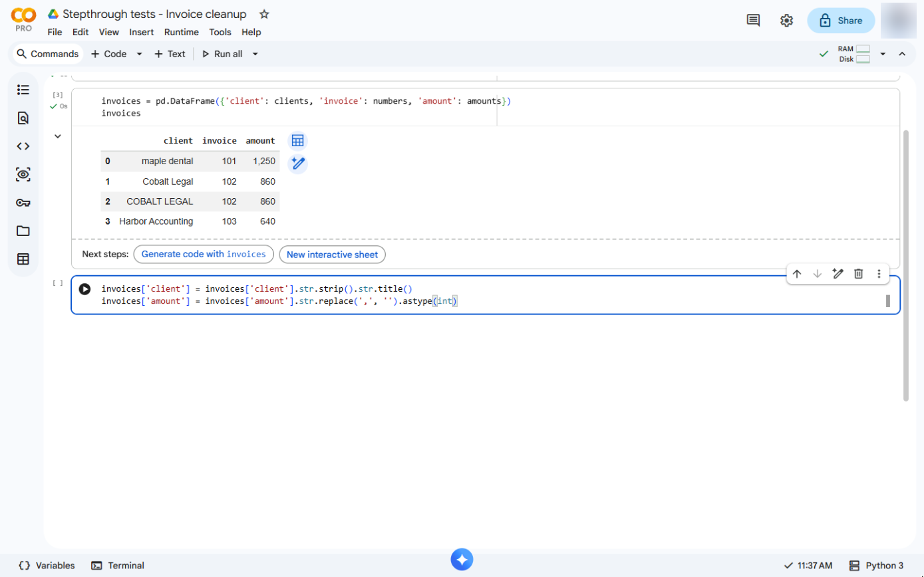924x577 pixels.
Task: Open the Colab logo home
Action: click(x=24, y=20)
